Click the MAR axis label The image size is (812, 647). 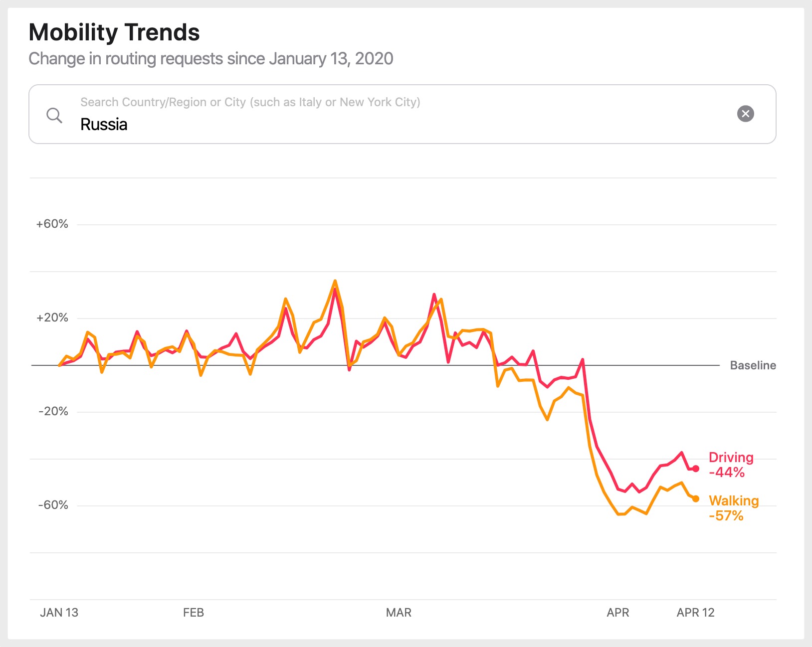coord(399,613)
